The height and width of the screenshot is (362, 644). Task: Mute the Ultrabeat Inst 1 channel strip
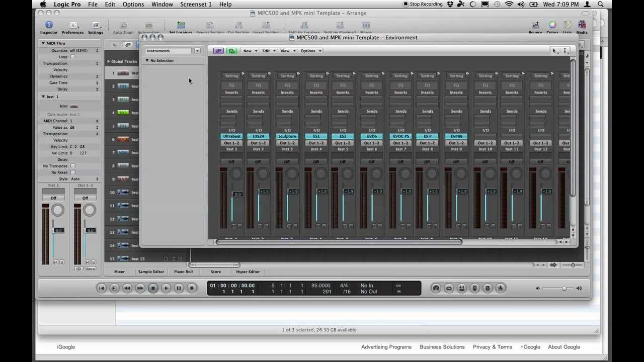[x=233, y=226]
